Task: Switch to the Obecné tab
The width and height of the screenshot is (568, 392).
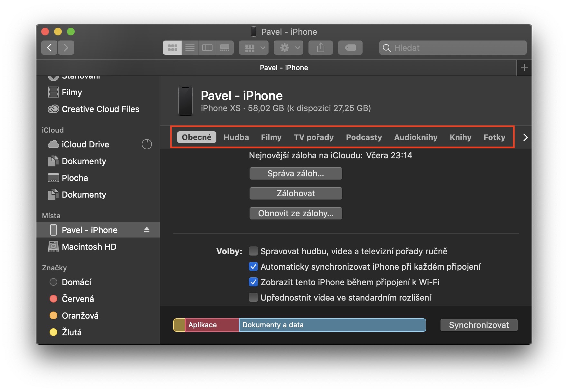Action: click(197, 137)
